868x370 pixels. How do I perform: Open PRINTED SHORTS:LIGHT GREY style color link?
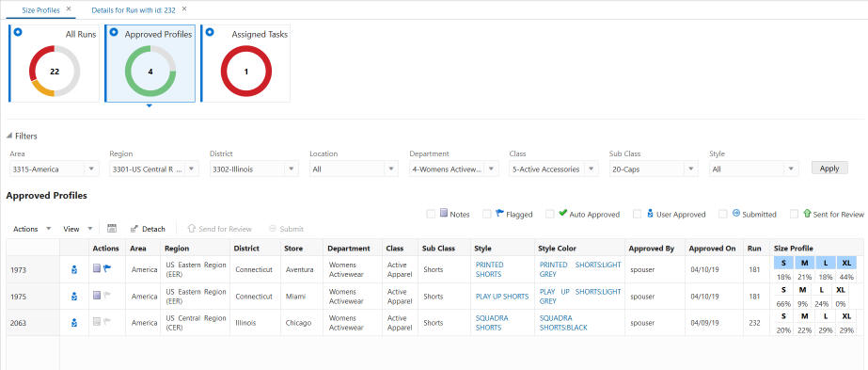point(580,270)
